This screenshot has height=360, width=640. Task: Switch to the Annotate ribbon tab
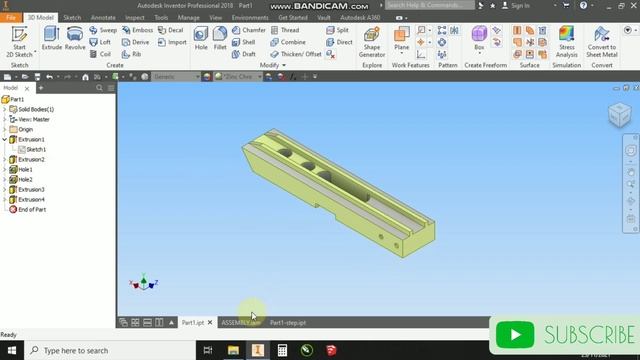point(103,18)
